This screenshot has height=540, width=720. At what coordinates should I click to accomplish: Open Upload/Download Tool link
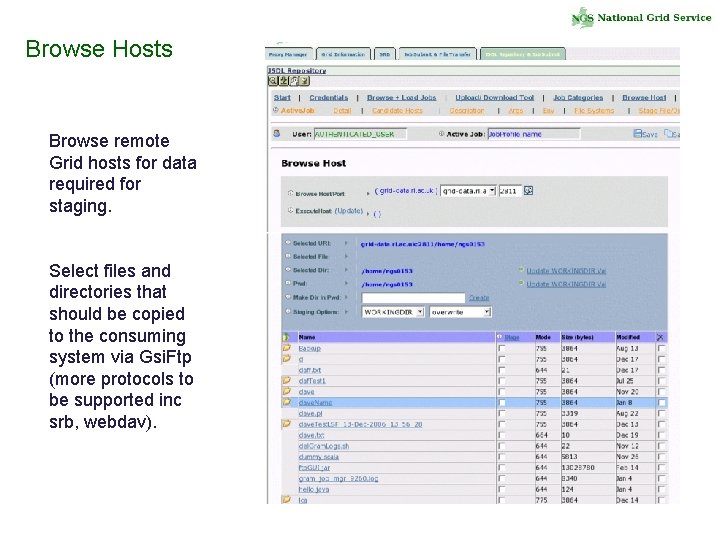point(495,97)
